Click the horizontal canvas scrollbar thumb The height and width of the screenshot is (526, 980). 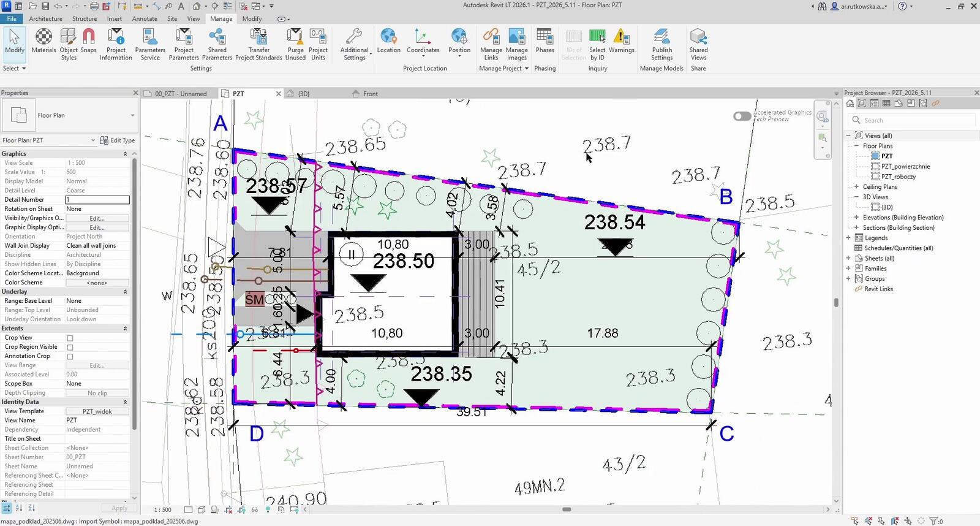pos(567,509)
